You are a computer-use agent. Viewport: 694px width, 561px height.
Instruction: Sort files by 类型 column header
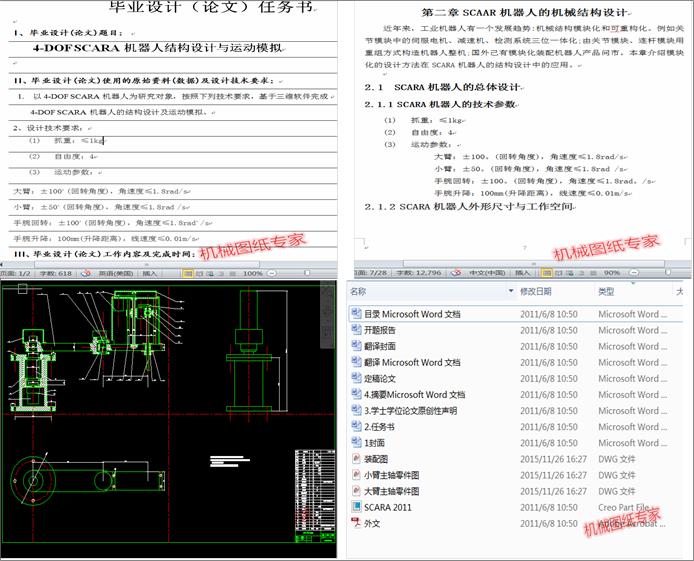tap(606, 291)
